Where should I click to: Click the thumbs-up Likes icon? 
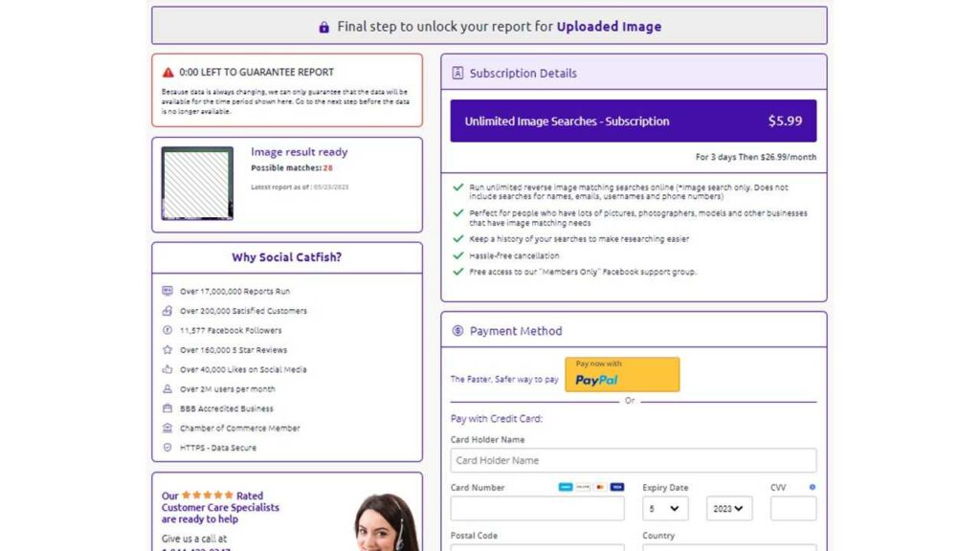167,369
